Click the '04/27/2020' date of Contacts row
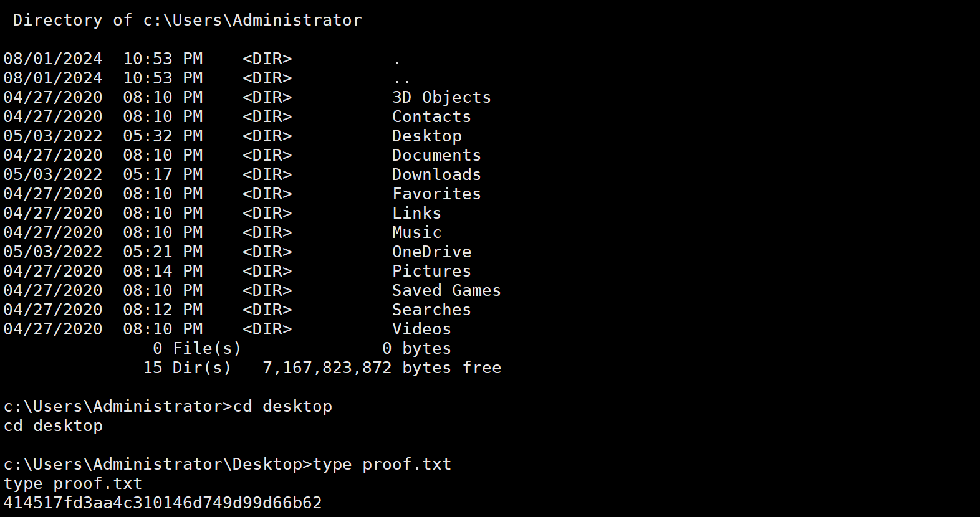 53,117
